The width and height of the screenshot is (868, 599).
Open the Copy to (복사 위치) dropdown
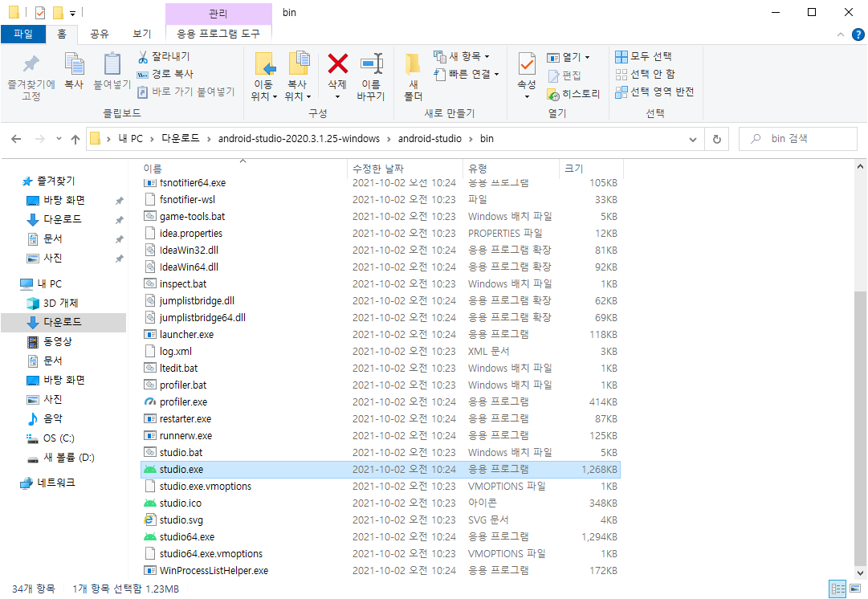298,96
